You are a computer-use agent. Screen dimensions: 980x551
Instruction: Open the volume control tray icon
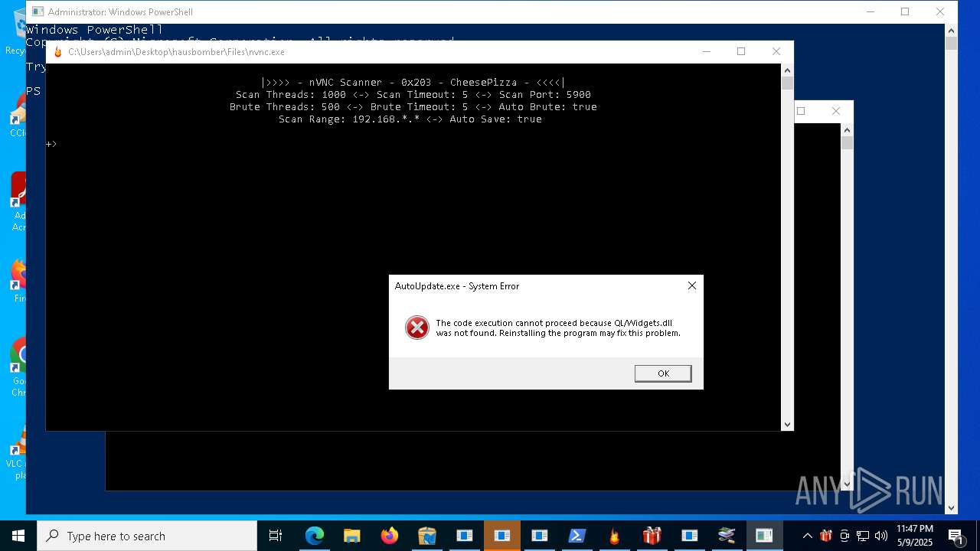tap(881, 536)
